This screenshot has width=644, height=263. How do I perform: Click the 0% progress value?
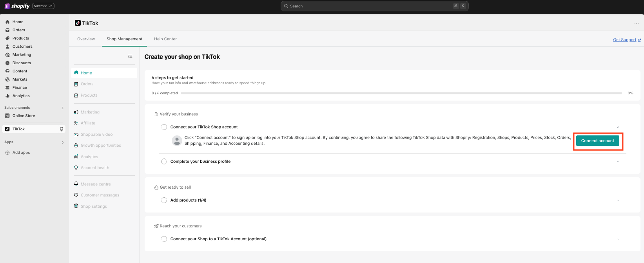[630, 93]
